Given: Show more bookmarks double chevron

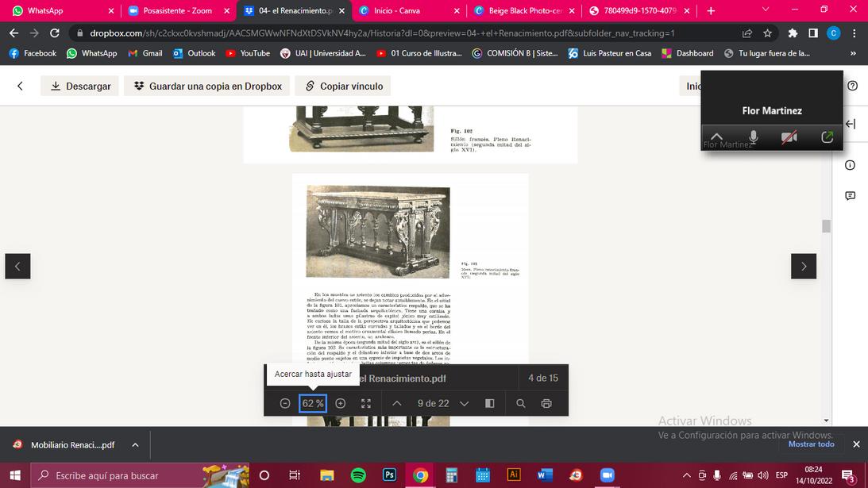Looking at the screenshot, I should coord(853,53).
